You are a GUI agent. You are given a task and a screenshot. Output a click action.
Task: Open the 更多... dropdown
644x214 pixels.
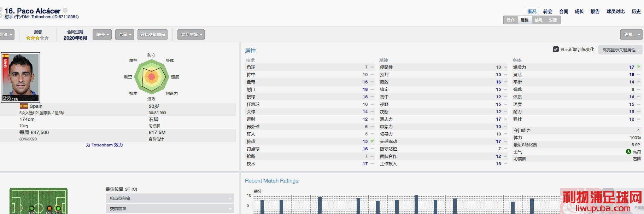631,35
